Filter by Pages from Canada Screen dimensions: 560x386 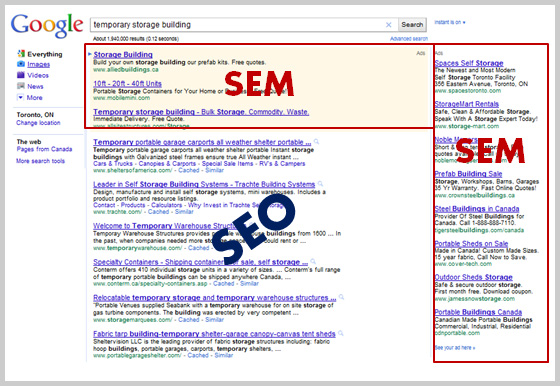click(44, 149)
